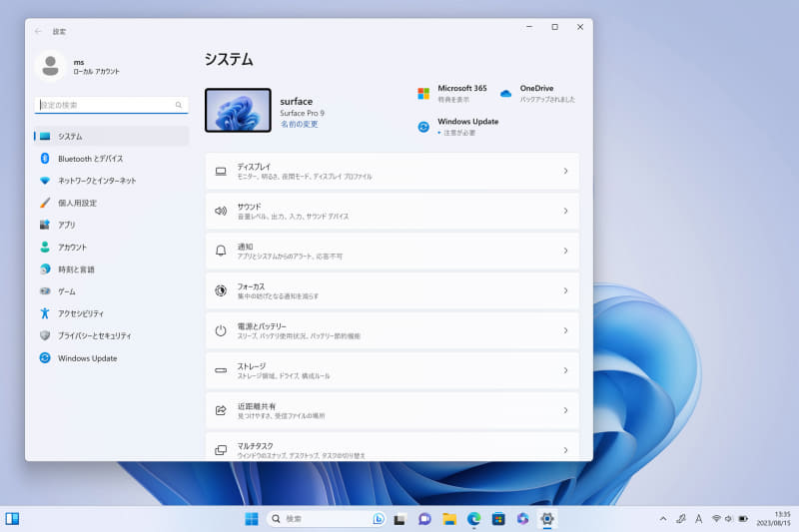The width and height of the screenshot is (799, 532).
Task: Open Task View on the taskbar
Action: (x=399, y=519)
